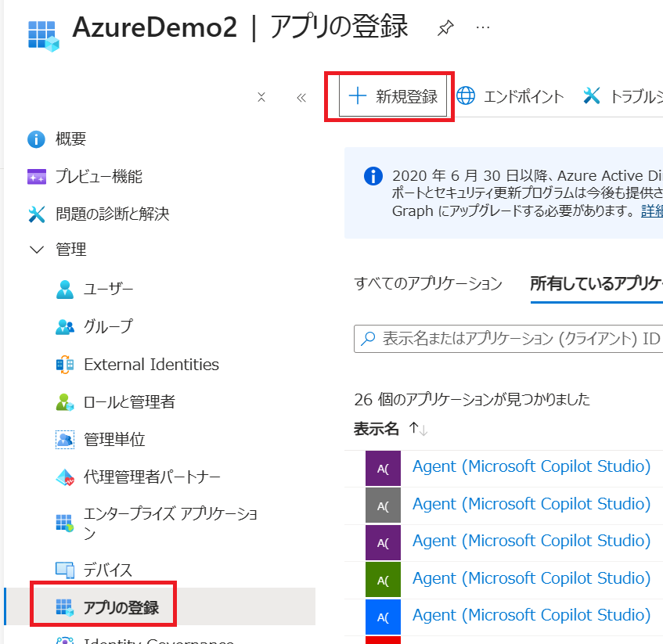Open External Identities
This screenshot has width=663, height=644.
tap(151, 365)
